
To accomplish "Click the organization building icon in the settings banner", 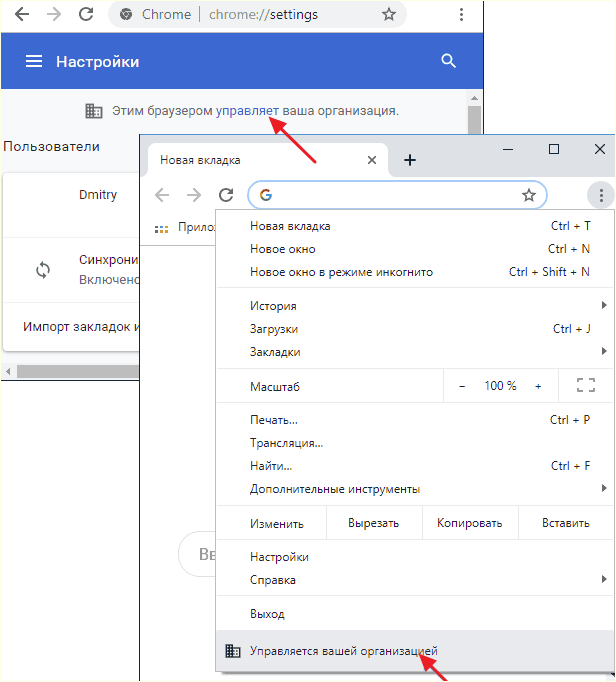I will click(94, 111).
